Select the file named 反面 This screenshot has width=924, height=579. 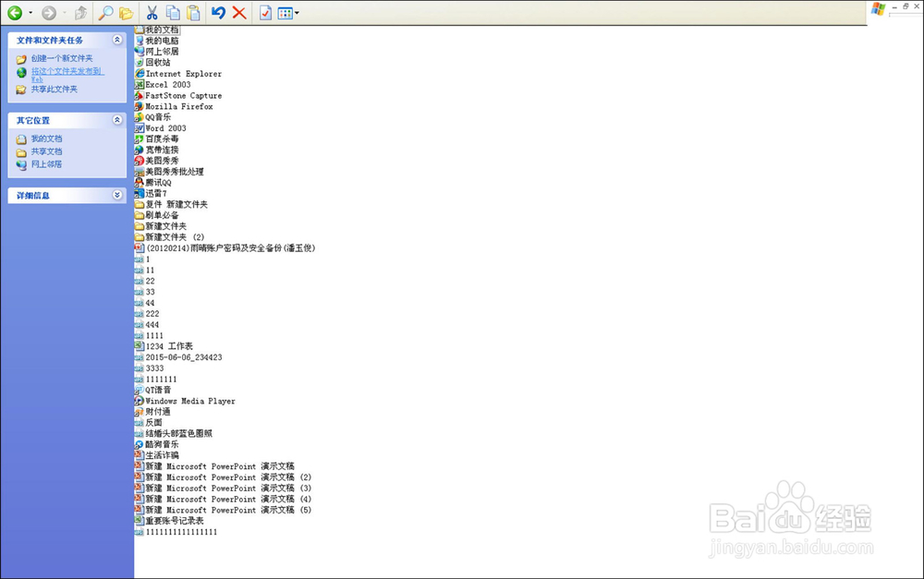[x=149, y=422]
